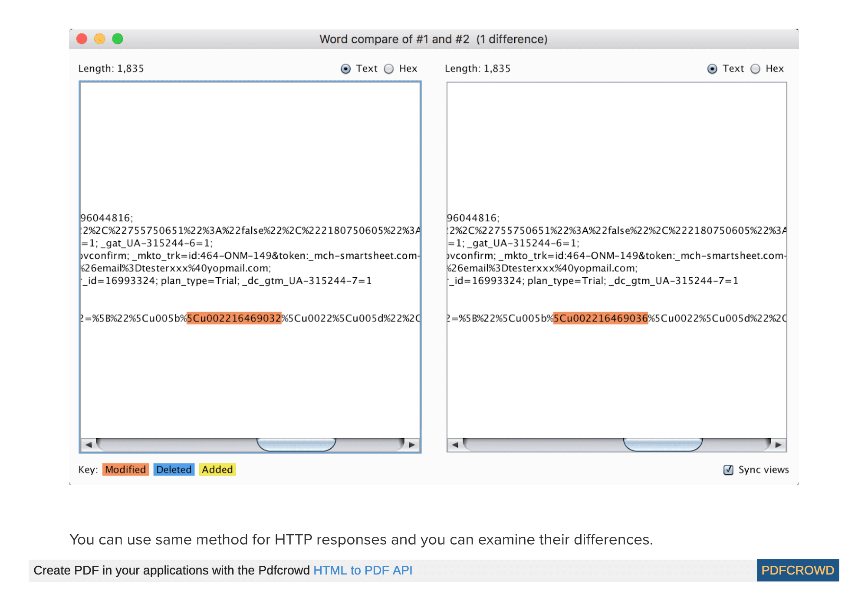Select the highlighted difference in the left panel
Image resolution: width=868 pixels, height=614 pixels.
point(235,318)
